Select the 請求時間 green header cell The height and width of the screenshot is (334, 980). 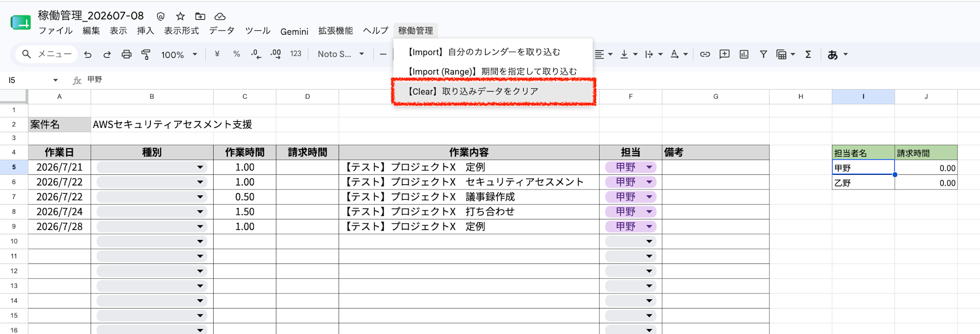(x=926, y=153)
